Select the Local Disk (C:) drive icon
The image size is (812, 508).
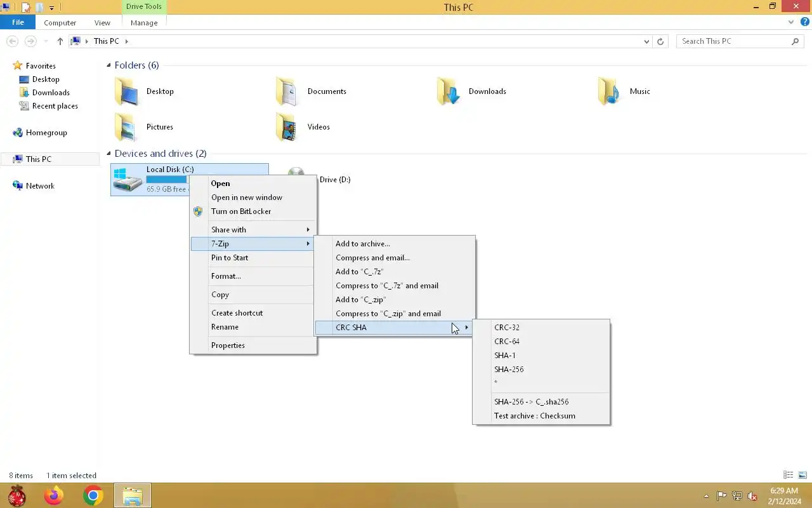pyautogui.click(x=127, y=180)
